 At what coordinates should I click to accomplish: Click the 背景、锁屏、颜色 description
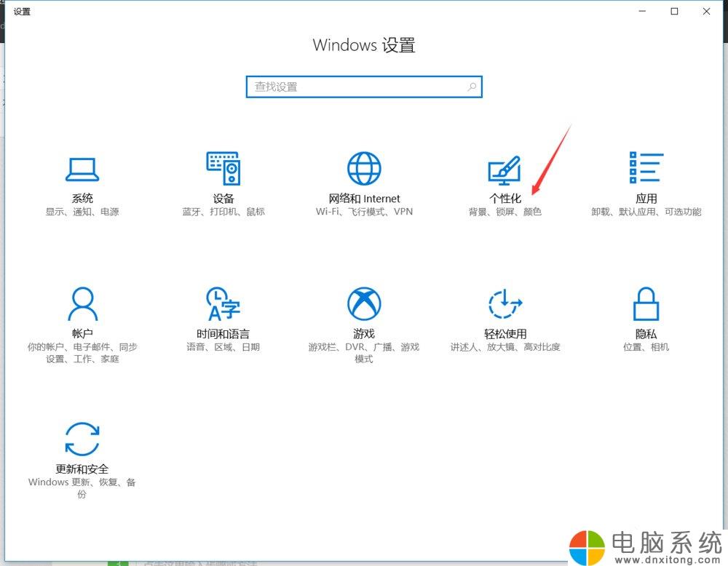tap(505, 212)
